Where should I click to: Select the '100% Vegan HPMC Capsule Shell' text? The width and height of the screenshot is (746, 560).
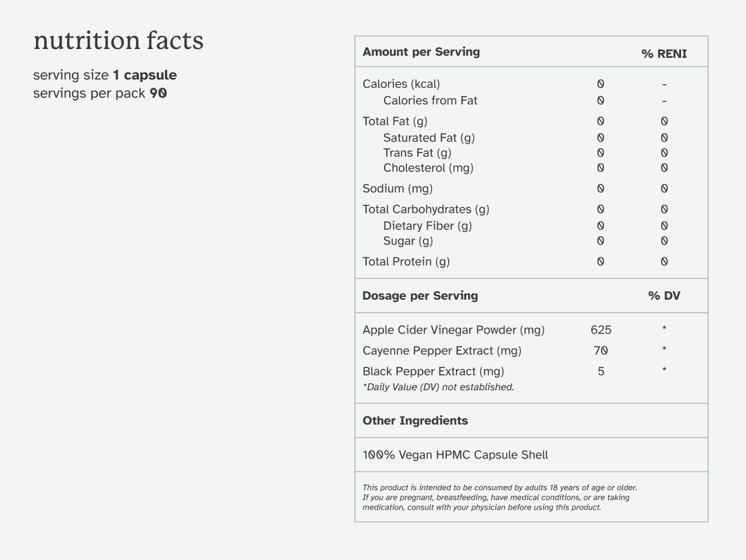tap(455, 455)
